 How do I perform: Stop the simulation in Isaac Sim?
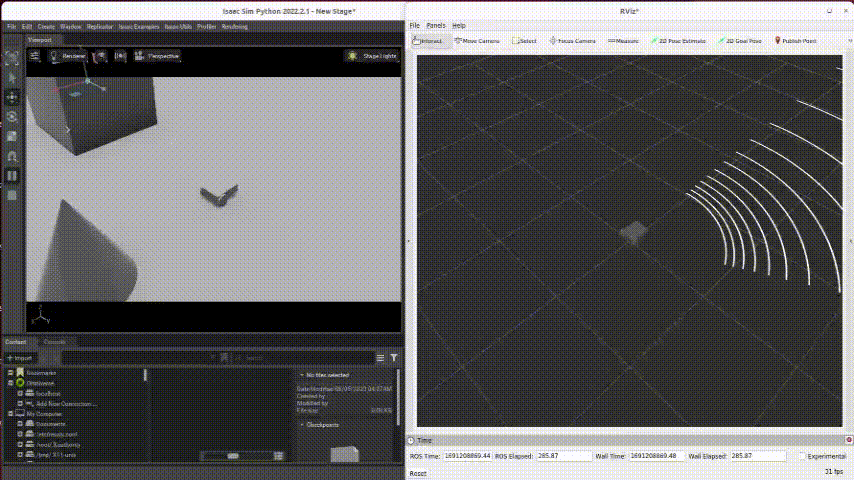pyautogui.click(x=11, y=196)
